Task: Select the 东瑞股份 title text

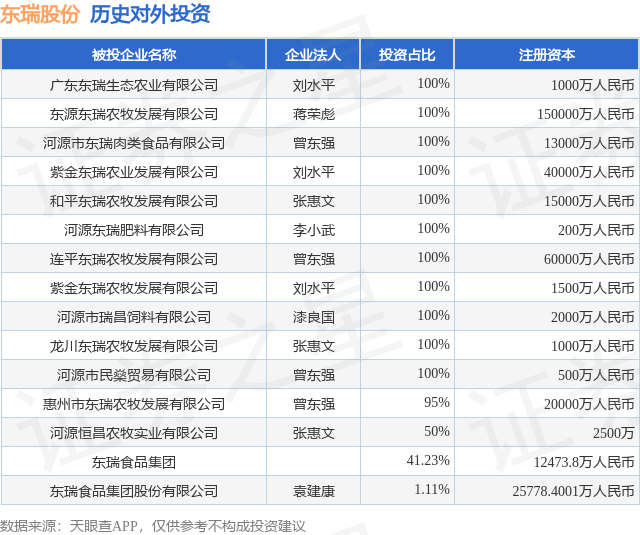Action: (x=40, y=14)
